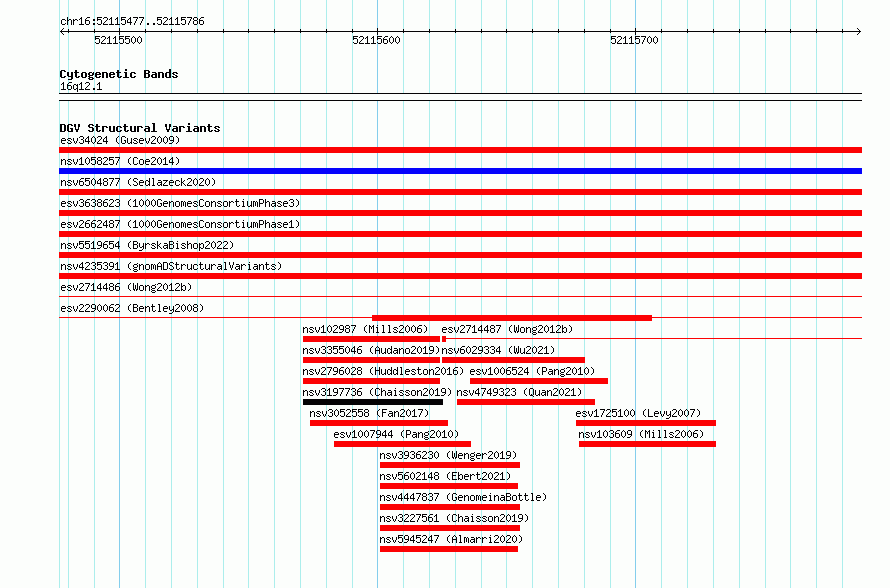Click nsv3227561 (Chaisson2019) label
Screen dimensions: 890x588
454,518
